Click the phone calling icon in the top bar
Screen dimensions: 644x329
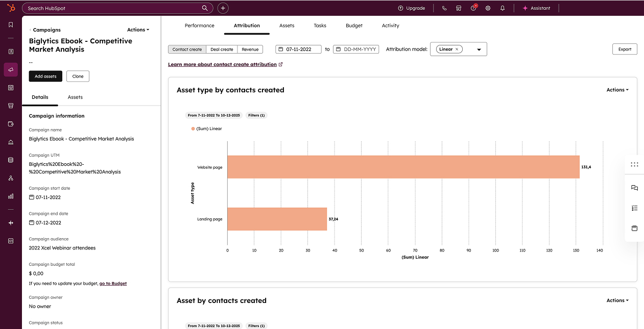444,8
